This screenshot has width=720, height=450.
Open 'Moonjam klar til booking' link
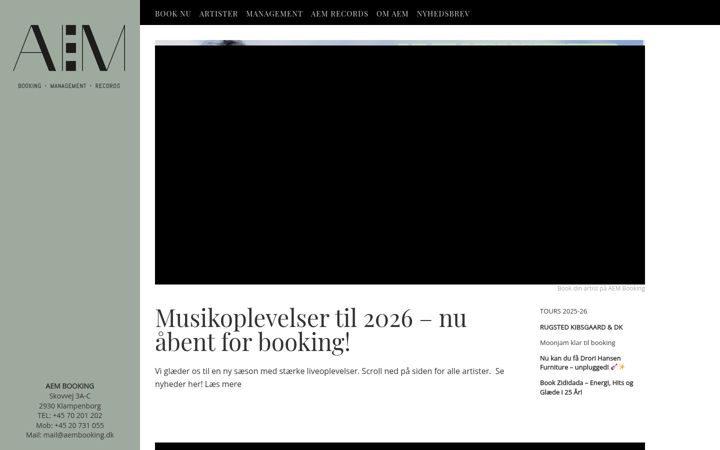click(577, 343)
